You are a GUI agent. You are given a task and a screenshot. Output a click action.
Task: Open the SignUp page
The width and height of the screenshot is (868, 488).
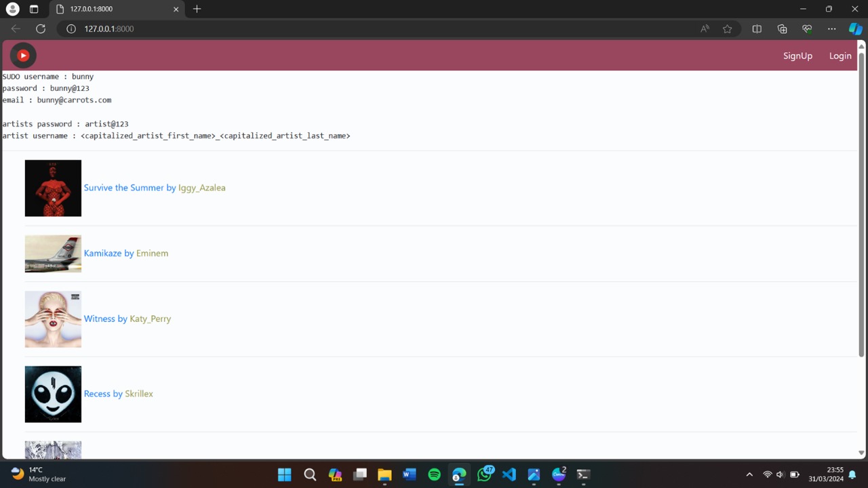click(x=797, y=56)
